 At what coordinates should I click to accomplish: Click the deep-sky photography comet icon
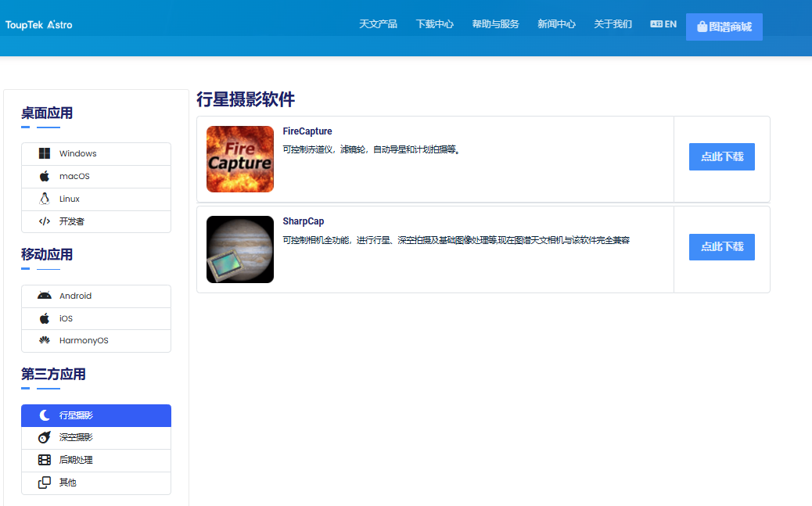45,437
